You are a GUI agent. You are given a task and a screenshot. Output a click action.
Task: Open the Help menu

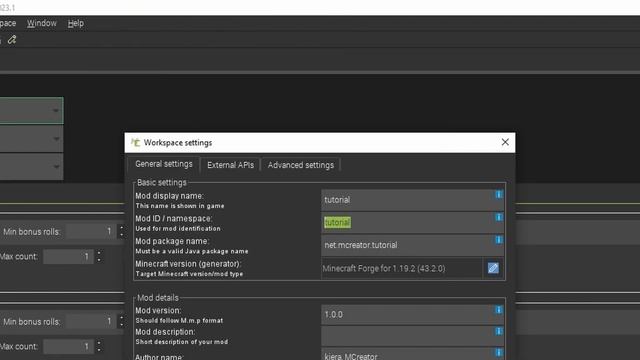76,23
